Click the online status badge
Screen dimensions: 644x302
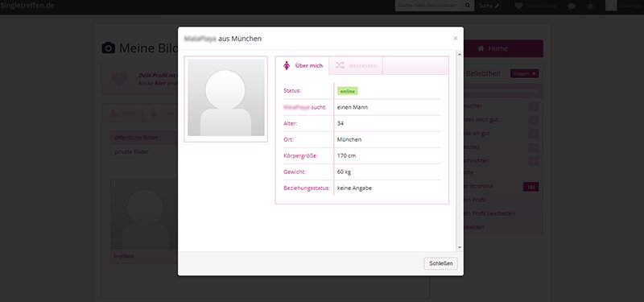pyautogui.click(x=348, y=91)
